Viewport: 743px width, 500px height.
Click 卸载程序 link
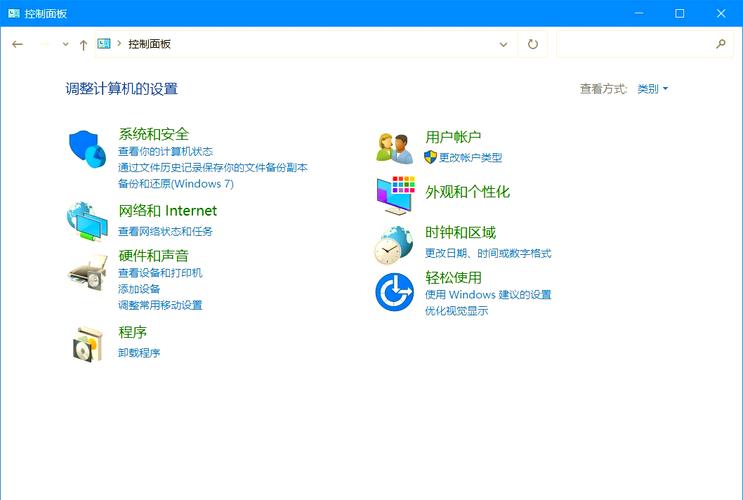[139, 353]
